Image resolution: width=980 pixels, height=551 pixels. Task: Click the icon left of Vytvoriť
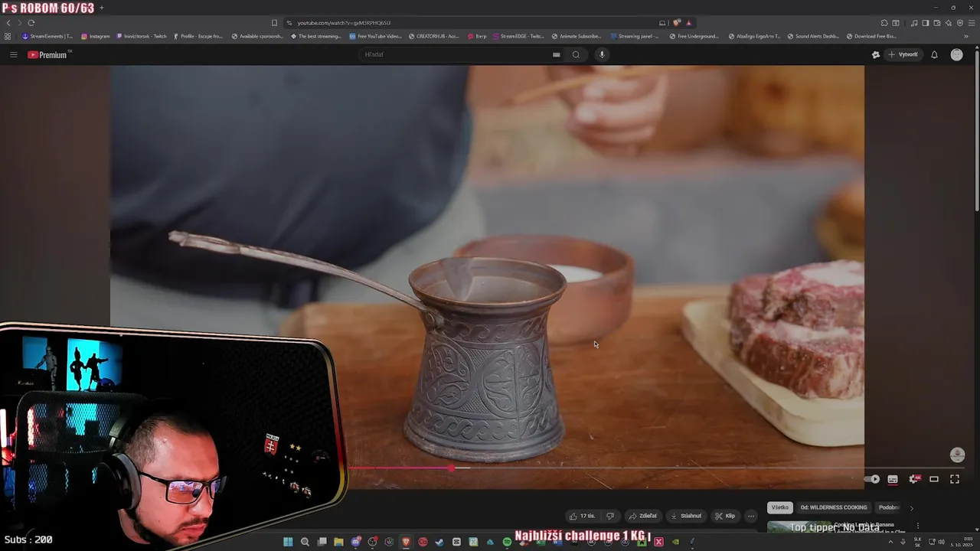pos(876,54)
